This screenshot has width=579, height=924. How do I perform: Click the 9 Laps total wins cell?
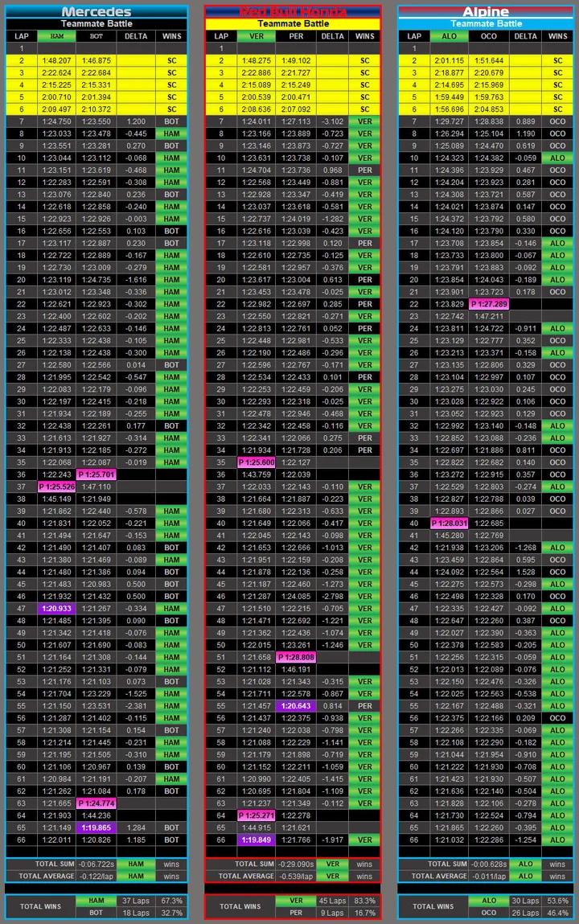coord(333,913)
